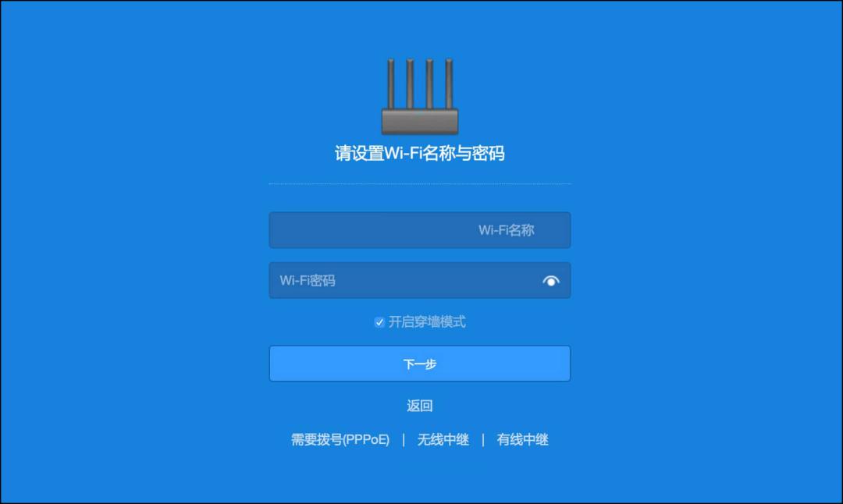Click the router illustration icon
The width and height of the screenshot is (843, 504).
tap(420, 97)
